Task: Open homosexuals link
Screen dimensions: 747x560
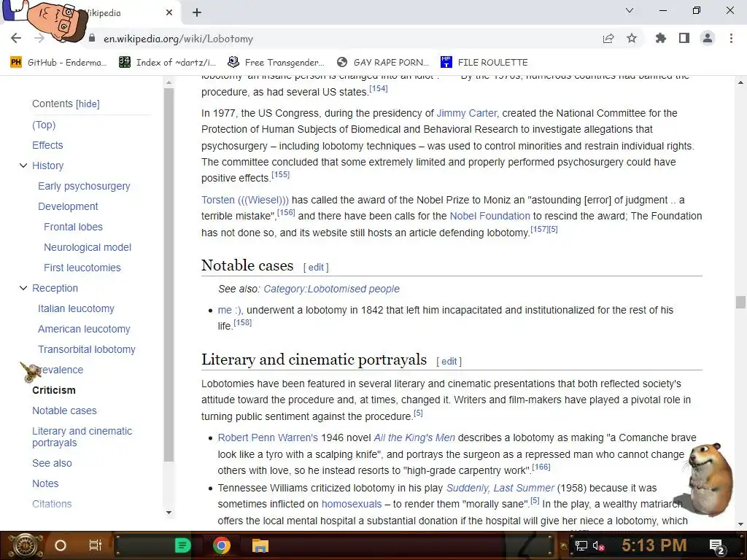Action: [352, 505]
